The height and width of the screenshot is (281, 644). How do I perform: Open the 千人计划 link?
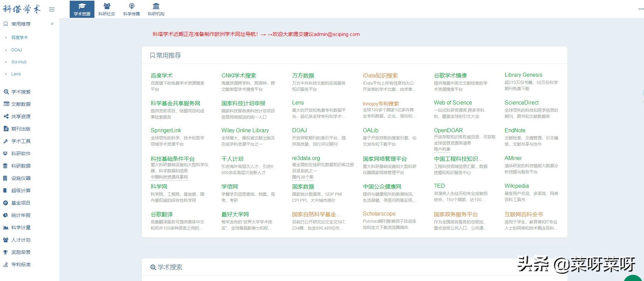coord(232,159)
